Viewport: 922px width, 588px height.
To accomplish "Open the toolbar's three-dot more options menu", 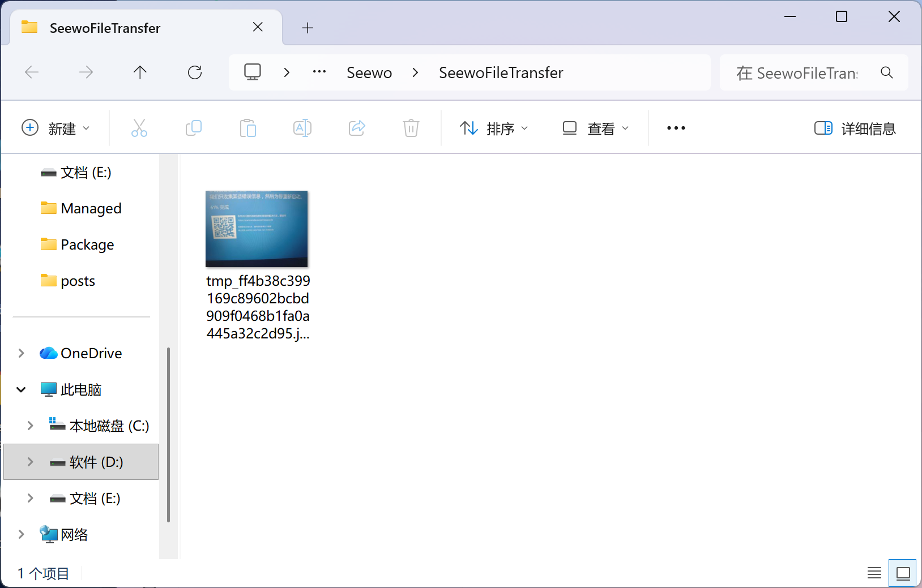I will point(676,128).
